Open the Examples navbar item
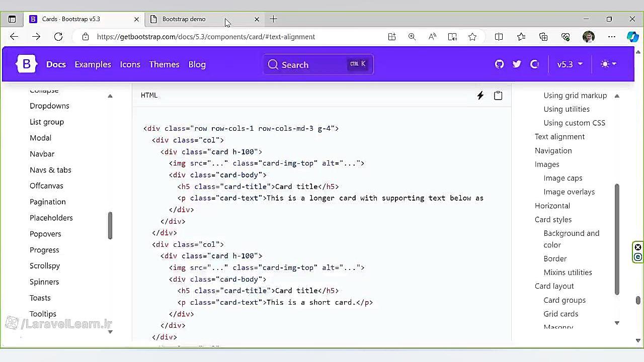The image size is (644, 362). tap(93, 64)
